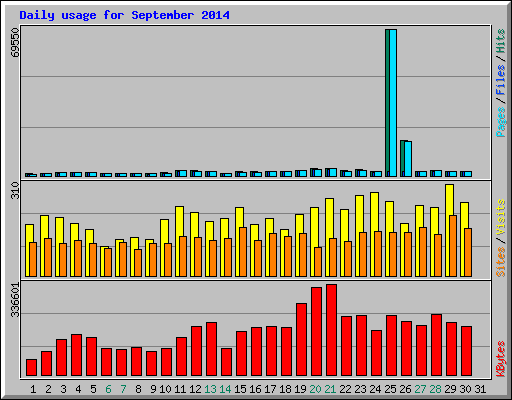Click day label 14 on the axis
This screenshot has width=512, height=400.
(225, 389)
